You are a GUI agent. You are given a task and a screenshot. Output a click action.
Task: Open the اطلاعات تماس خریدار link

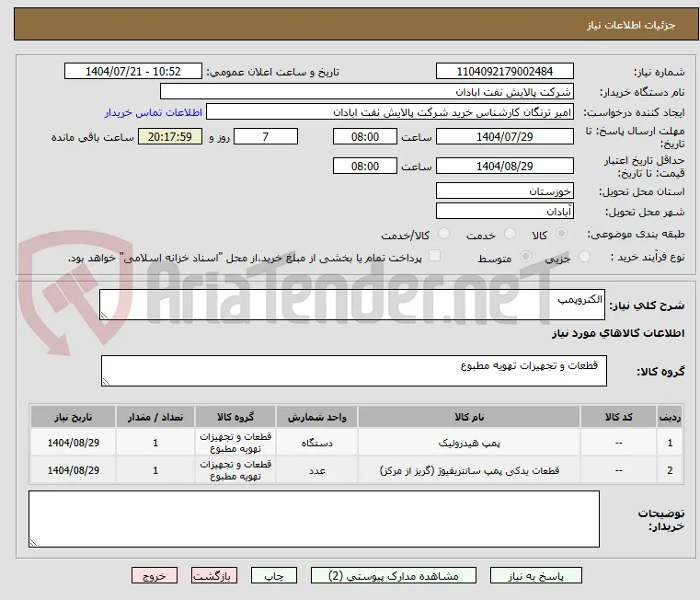154,112
